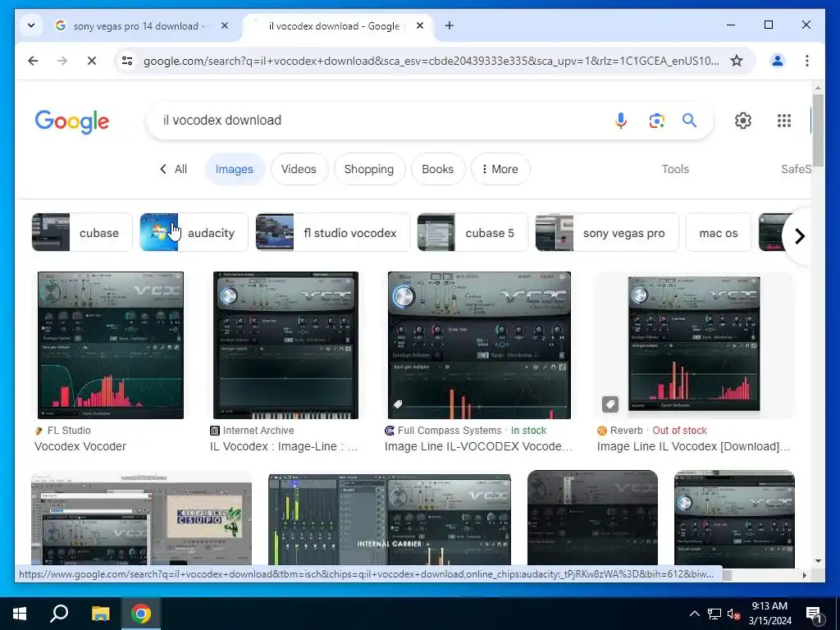Open File Explorer from taskbar
The image size is (840, 630).
pyautogui.click(x=100, y=614)
